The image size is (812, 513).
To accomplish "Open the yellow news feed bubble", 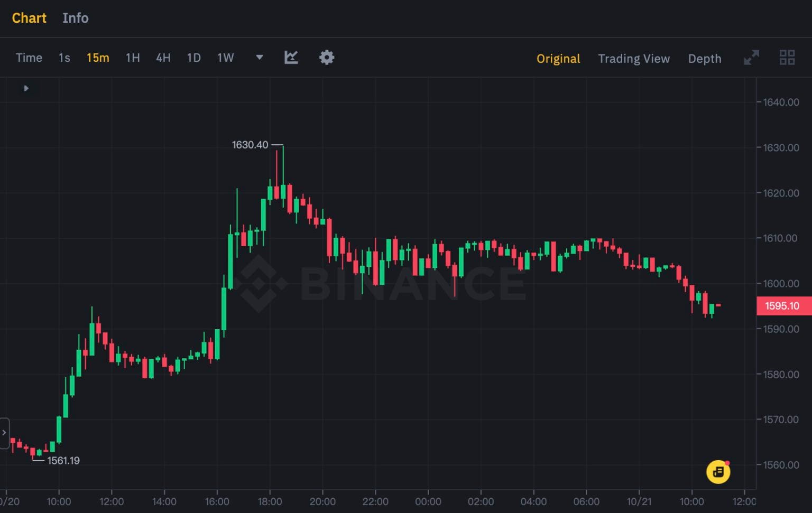I will (718, 472).
